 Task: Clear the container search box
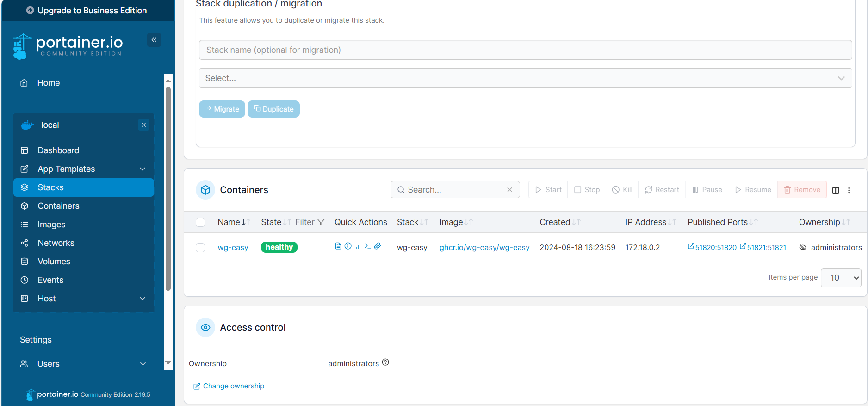509,190
